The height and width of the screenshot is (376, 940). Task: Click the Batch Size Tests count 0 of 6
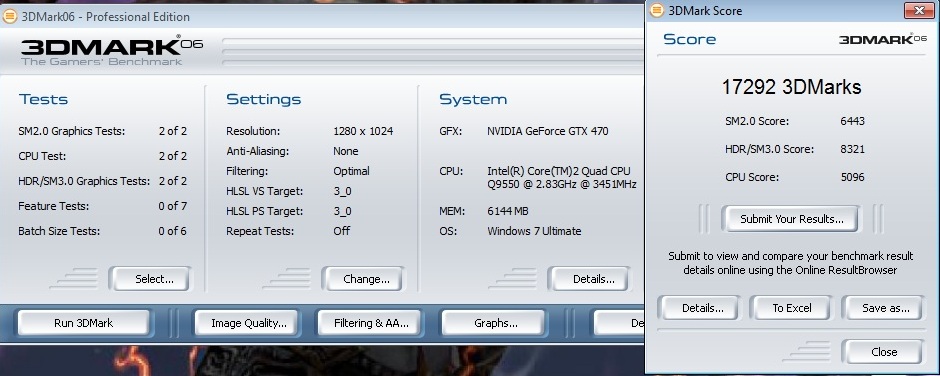click(x=173, y=231)
